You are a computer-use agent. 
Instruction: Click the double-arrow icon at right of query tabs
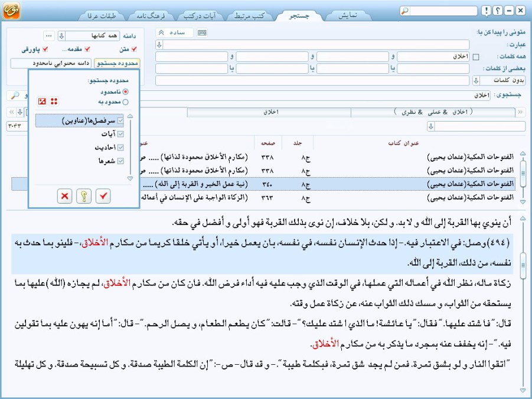pos(520,112)
